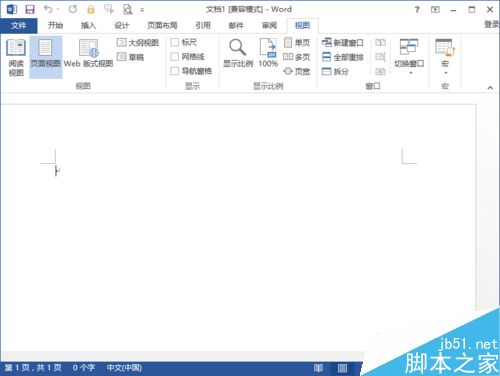Enable the 标尺 Ruler checkbox
The image size is (500, 376).
175,42
